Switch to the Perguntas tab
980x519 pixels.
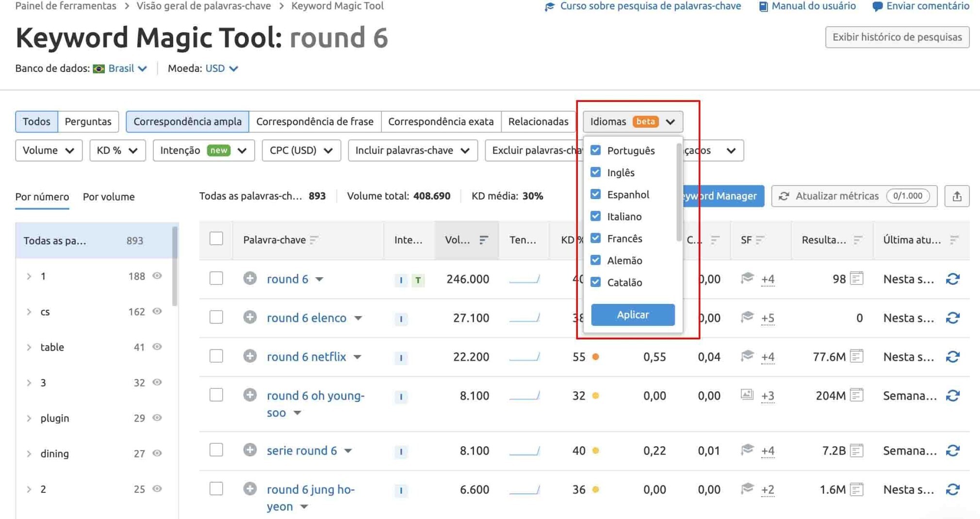point(88,121)
